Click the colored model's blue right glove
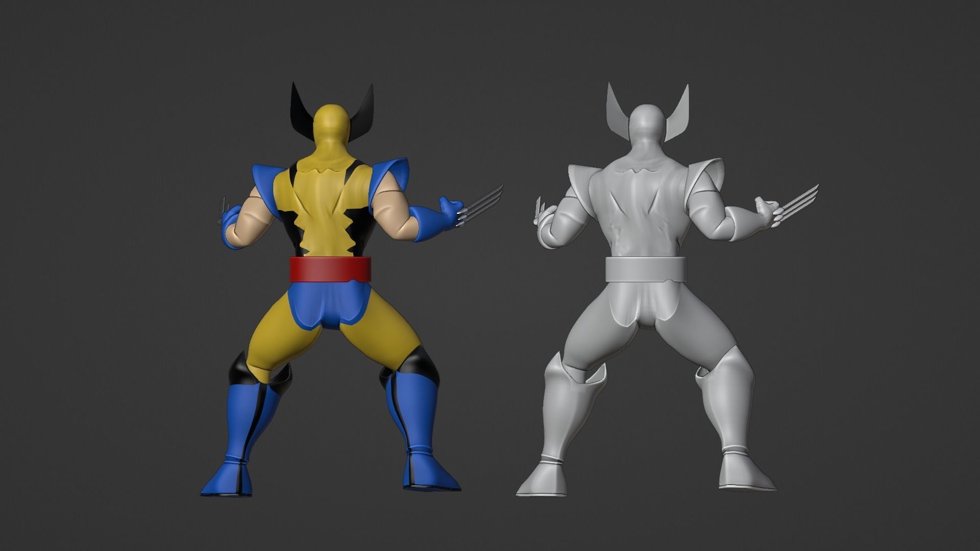 tap(434, 222)
